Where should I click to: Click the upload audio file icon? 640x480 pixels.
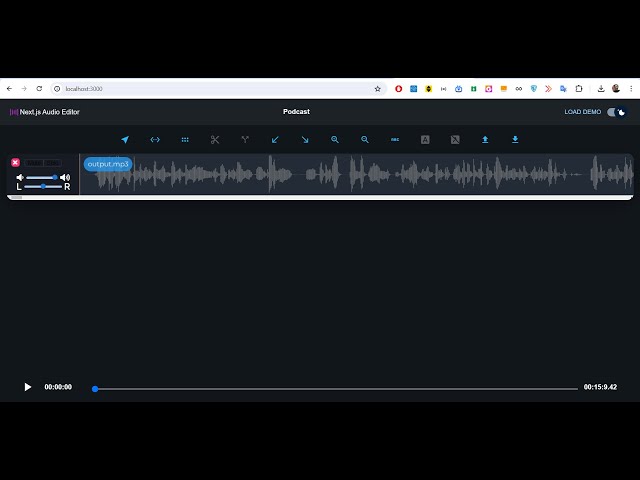click(x=485, y=140)
